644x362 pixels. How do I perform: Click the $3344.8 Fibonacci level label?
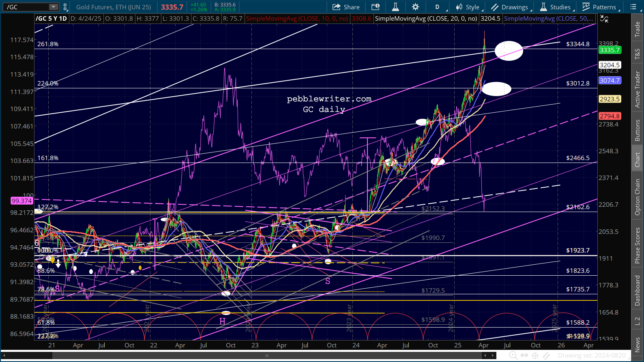pyautogui.click(x=578, y=44)
